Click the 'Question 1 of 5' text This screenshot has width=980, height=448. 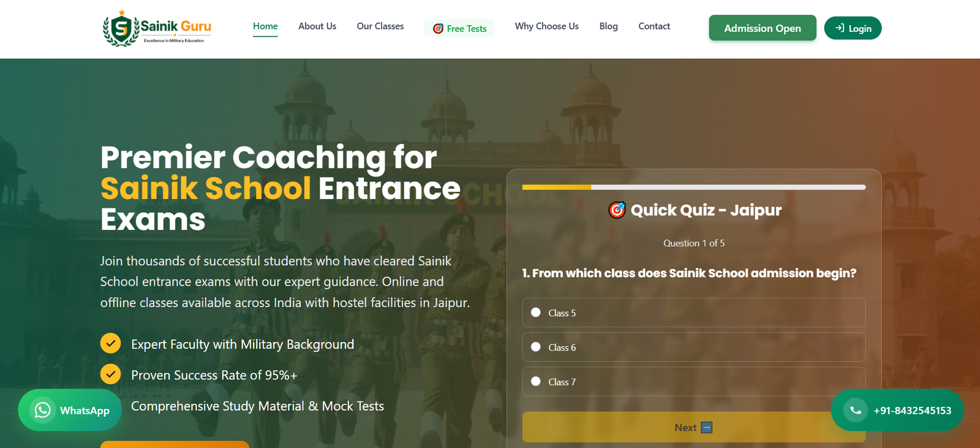694,243
